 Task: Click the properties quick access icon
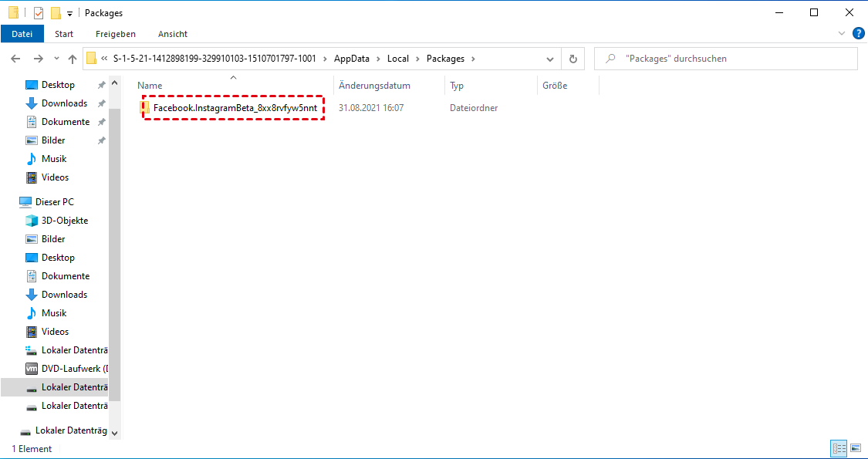coord(39,13)
